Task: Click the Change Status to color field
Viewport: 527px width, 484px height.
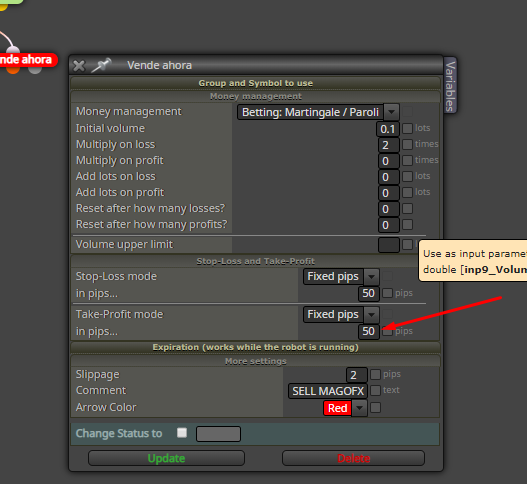Action: click(218, 434)
